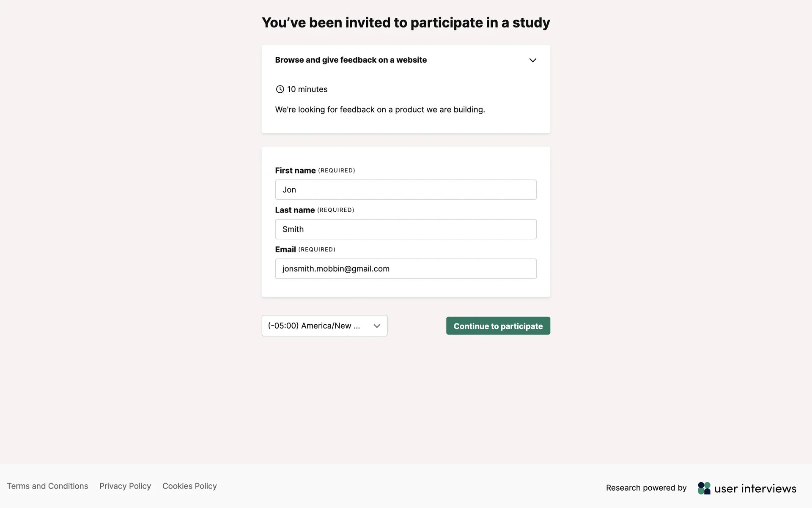Image resolution: width=812 pixels, height=508 pixels.
Task: Visit the Privacy Policy link
Action: click(125, 486)
